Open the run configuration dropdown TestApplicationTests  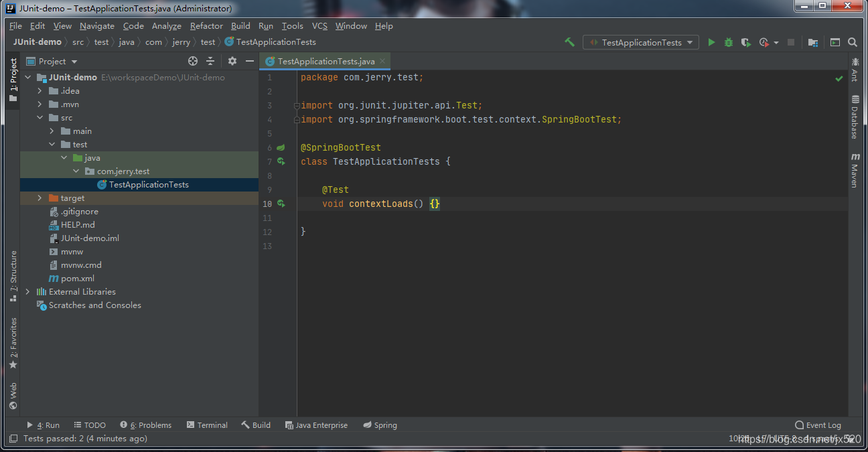pos(641,42)
